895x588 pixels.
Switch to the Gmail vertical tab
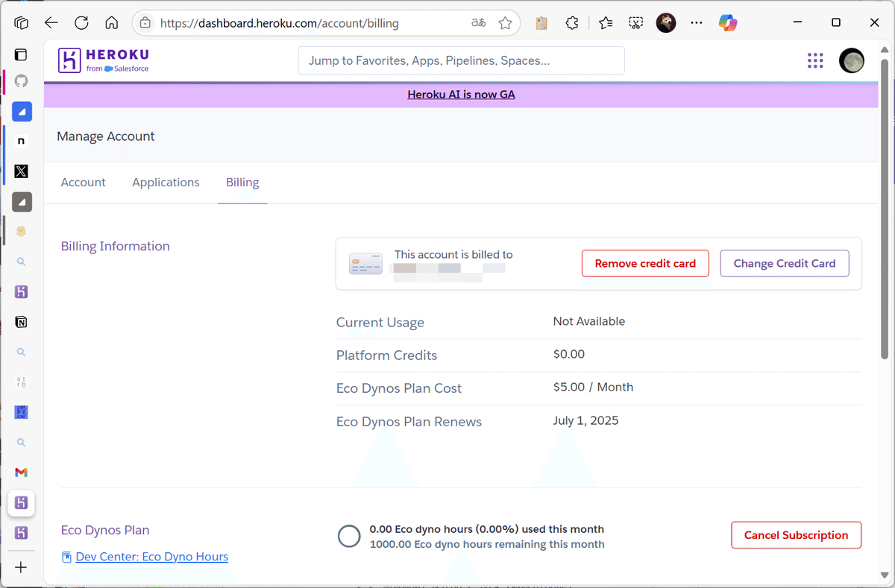(x=21, y=472)
